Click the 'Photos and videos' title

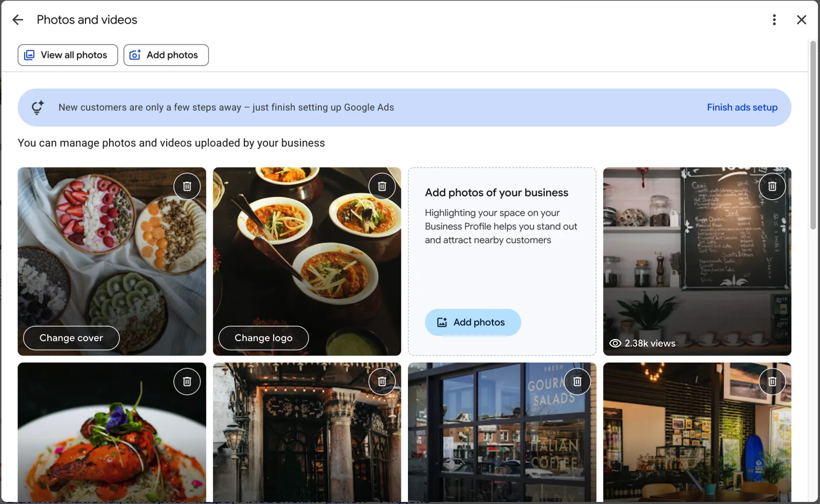tap(87, 19)
